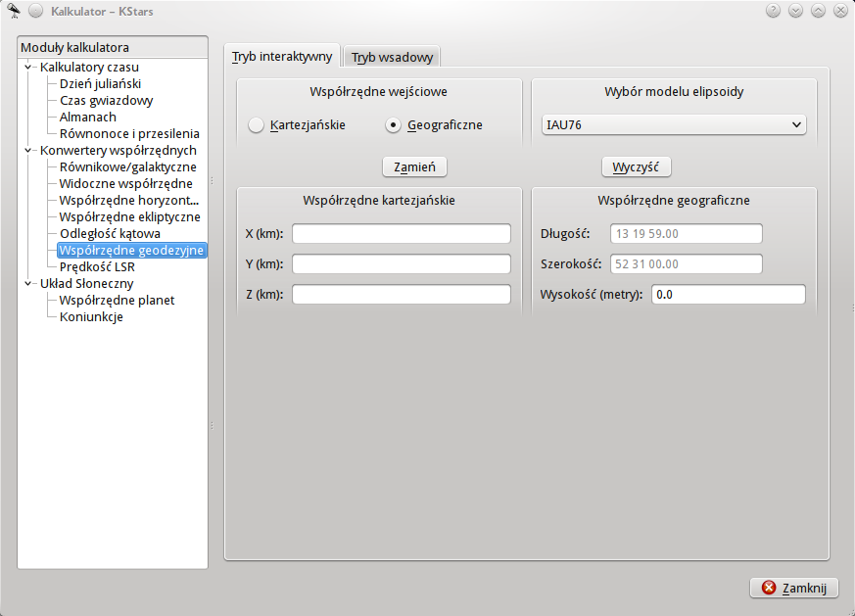
Task: Select the Kartezjańskie radio button
Action: point(256,125)
